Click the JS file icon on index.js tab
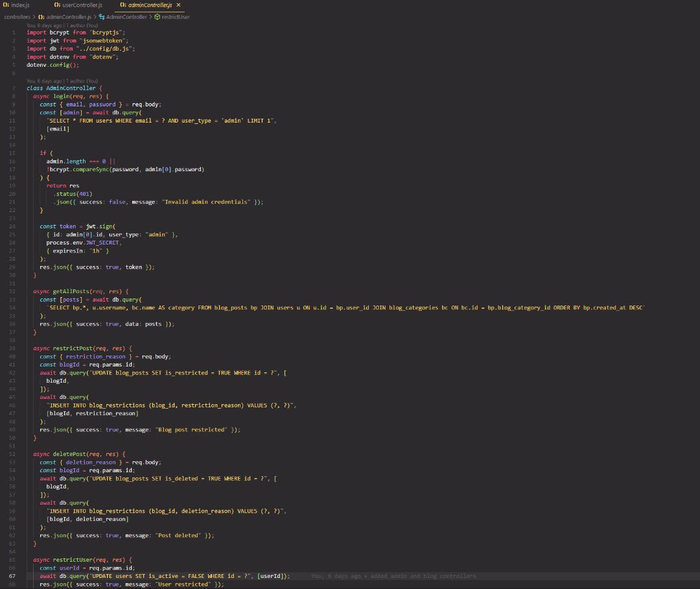The width and height of the screenshot is (700, 589). point(6,5)
